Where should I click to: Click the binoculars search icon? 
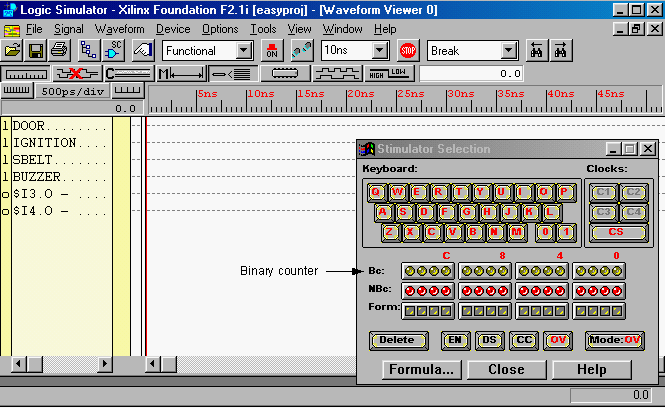537,50
